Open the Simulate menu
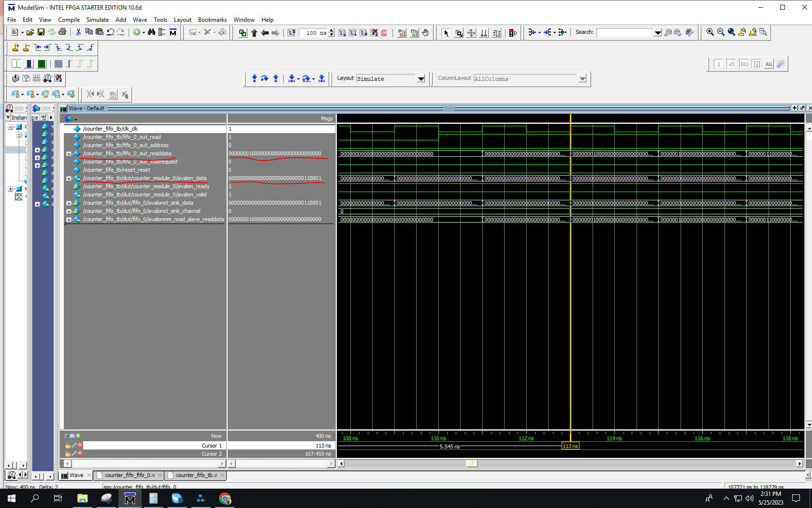 pyautogui.click(x=97, y=20)
